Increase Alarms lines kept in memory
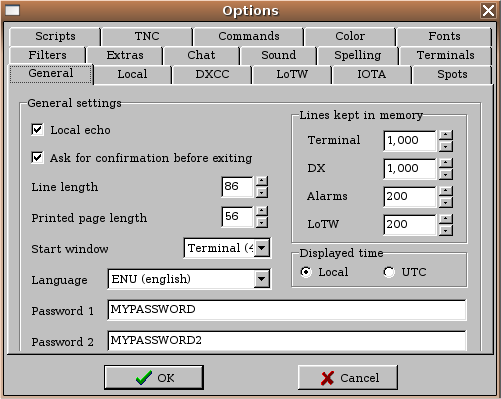This screenshot has width=501, height=399. (446, 191)
